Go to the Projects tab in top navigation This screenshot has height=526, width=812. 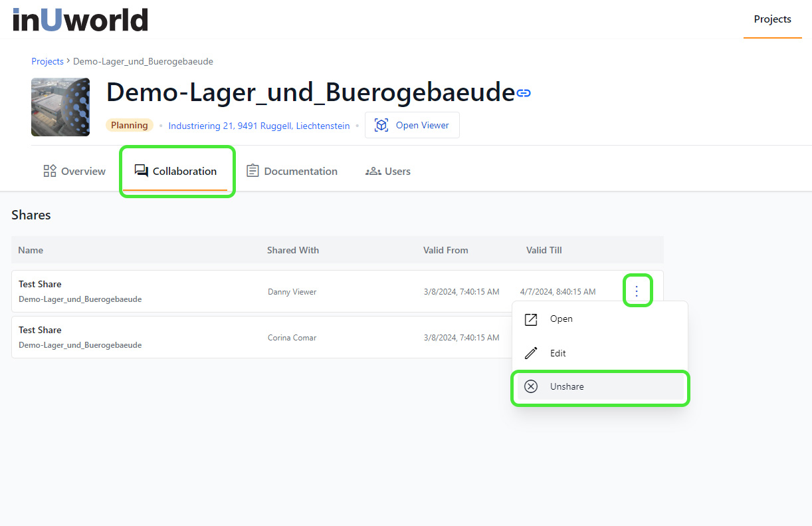[772, 19]
